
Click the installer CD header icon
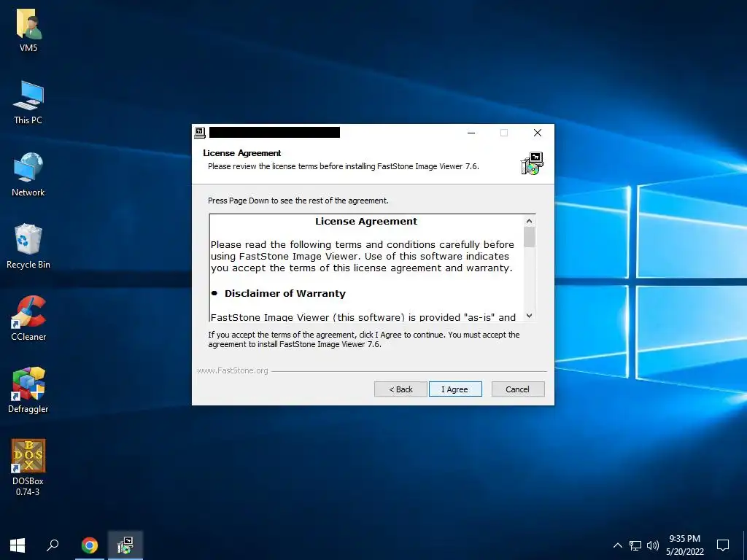coord(532,164)
